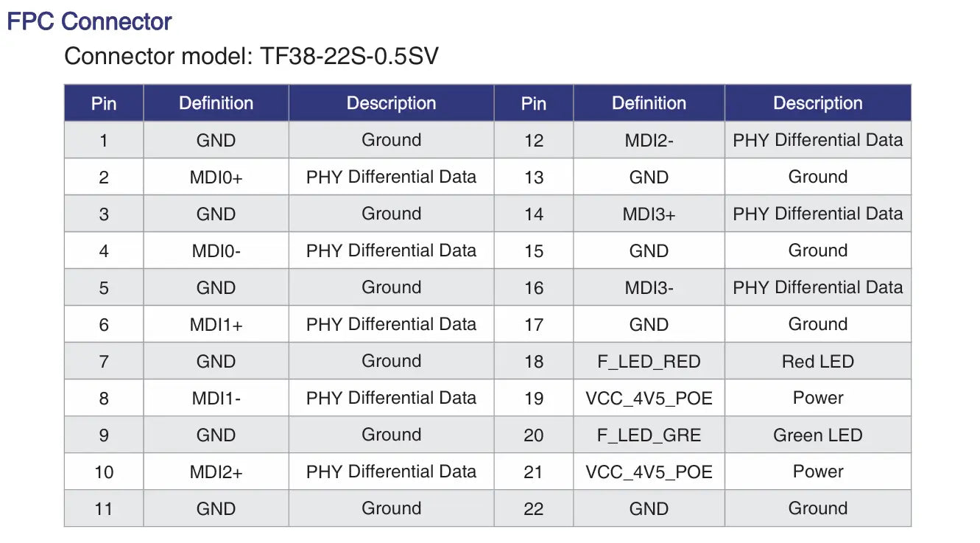Click VCC_4V5_POE in the pin 19 row
This screenshot has width=980, height=543.
coord(649,399)
